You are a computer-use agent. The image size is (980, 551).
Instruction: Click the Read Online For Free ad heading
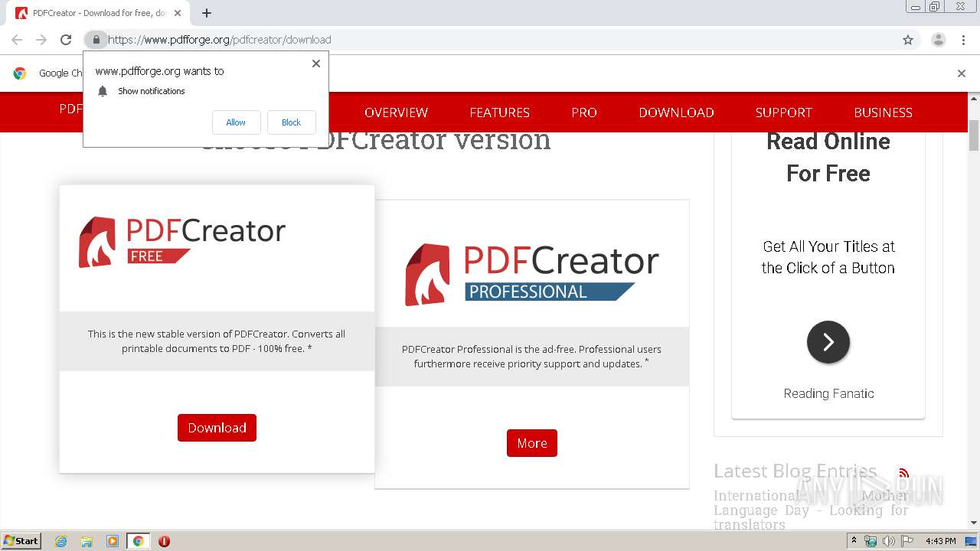828,157
